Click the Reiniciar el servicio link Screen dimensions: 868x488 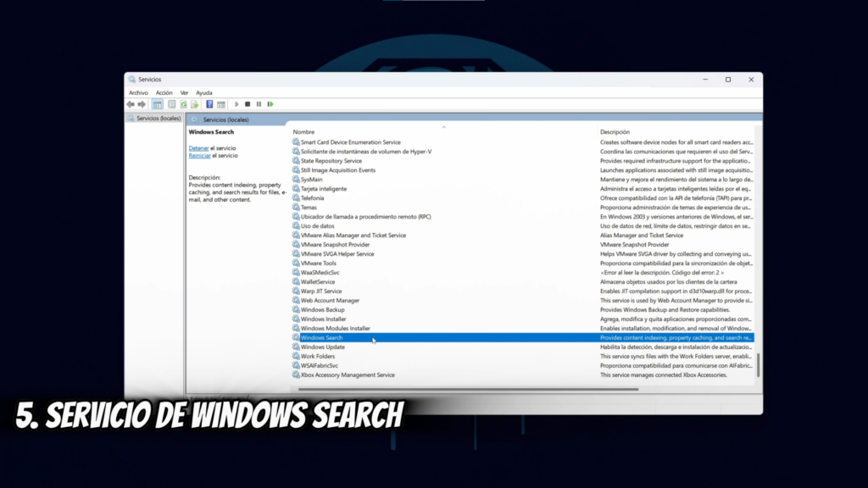tap(198, 155)
